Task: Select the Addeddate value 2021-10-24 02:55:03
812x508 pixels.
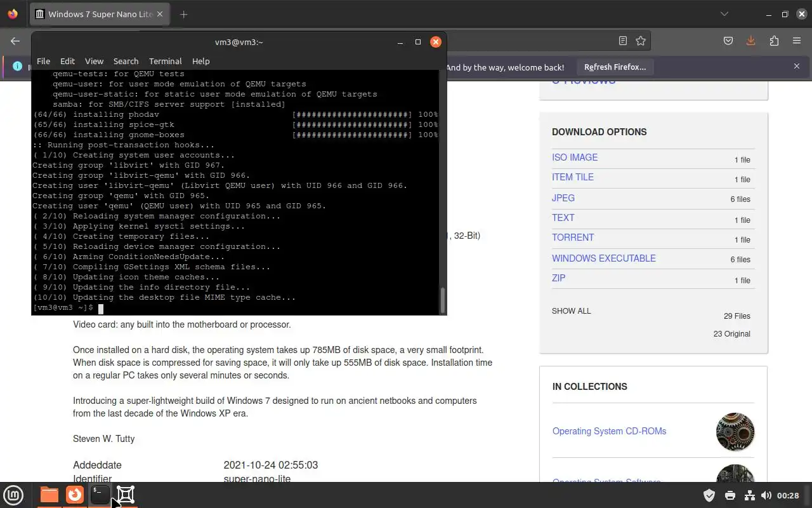Action: pyautogui.click(x=271, y=465)
